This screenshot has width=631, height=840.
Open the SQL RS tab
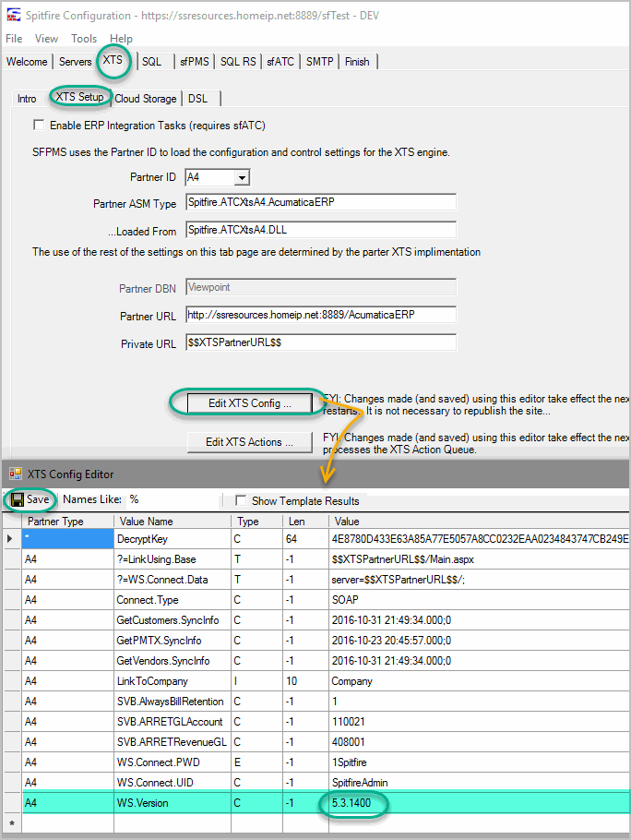coord(238,62)
